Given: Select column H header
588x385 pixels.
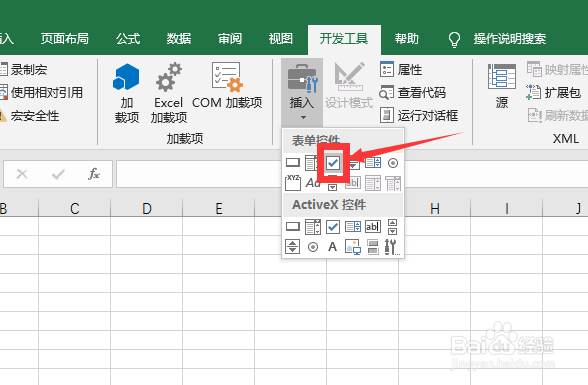Looking at the screenshot, I should pos(435,208).
